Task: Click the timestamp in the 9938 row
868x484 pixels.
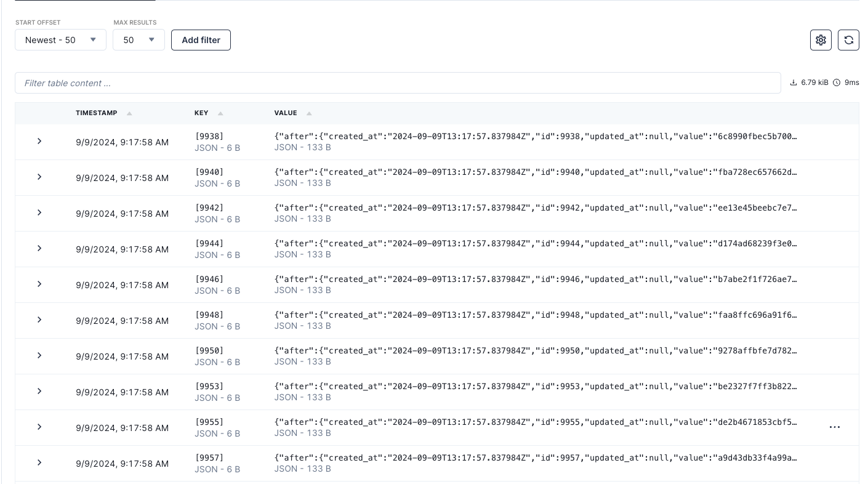Action: tap(122, 142)
